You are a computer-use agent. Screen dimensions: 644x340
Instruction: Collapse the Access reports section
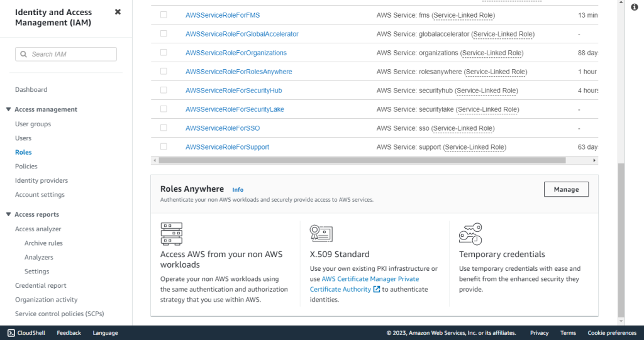point(8,214)
